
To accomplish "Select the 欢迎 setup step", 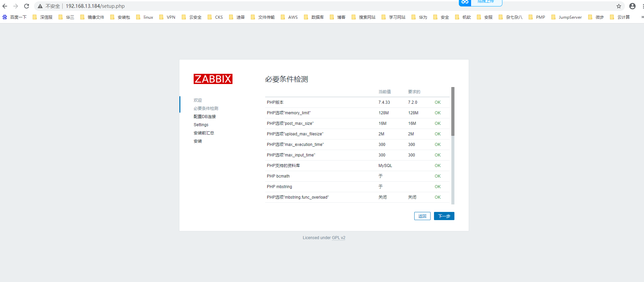I will [x=198, y=100].
